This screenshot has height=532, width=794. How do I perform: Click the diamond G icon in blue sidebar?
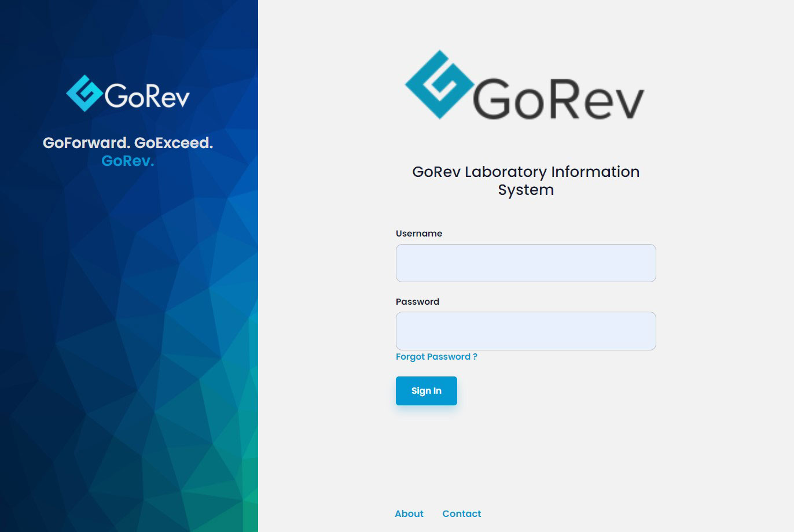84,93
